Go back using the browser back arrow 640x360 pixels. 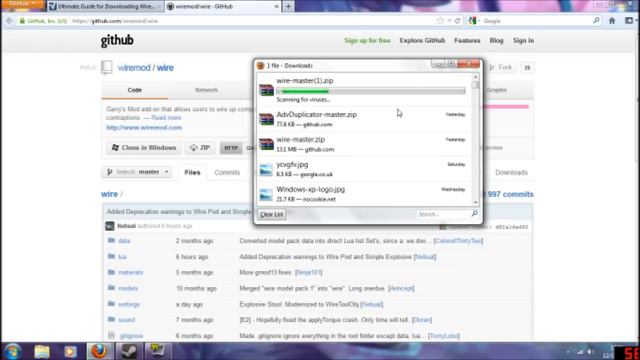pos(9,21)
